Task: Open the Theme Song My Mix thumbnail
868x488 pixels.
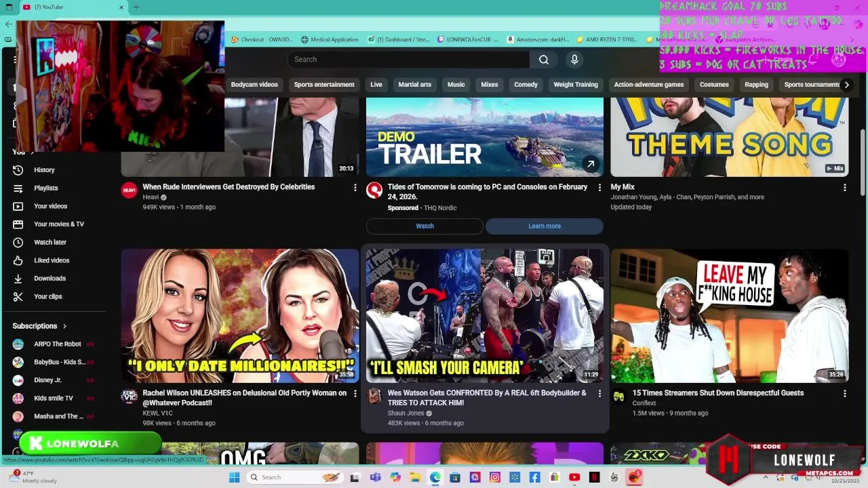Action: point(730,137)
